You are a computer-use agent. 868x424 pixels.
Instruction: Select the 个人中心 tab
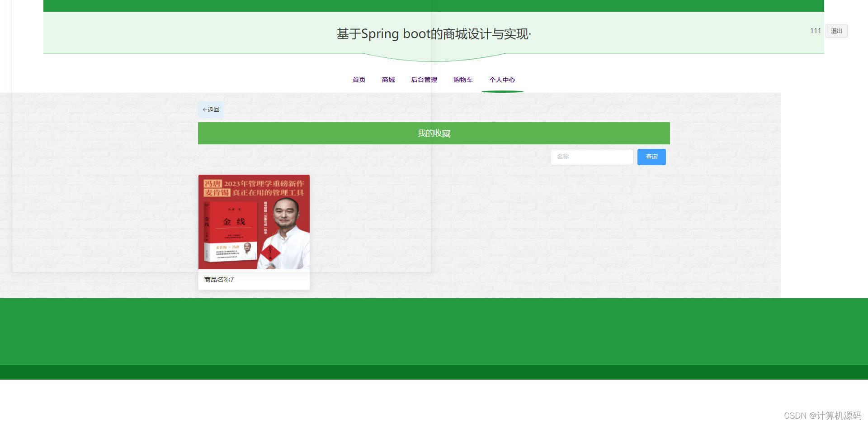pos(502,80)
